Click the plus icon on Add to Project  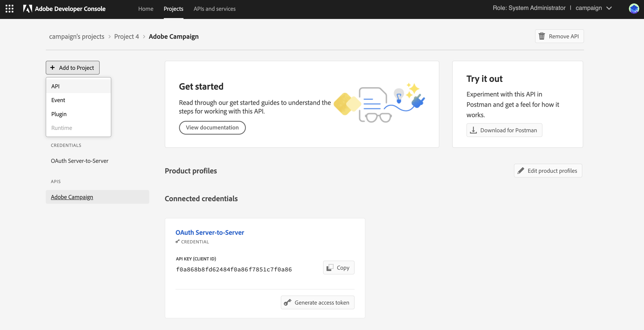tap(52, 68)
